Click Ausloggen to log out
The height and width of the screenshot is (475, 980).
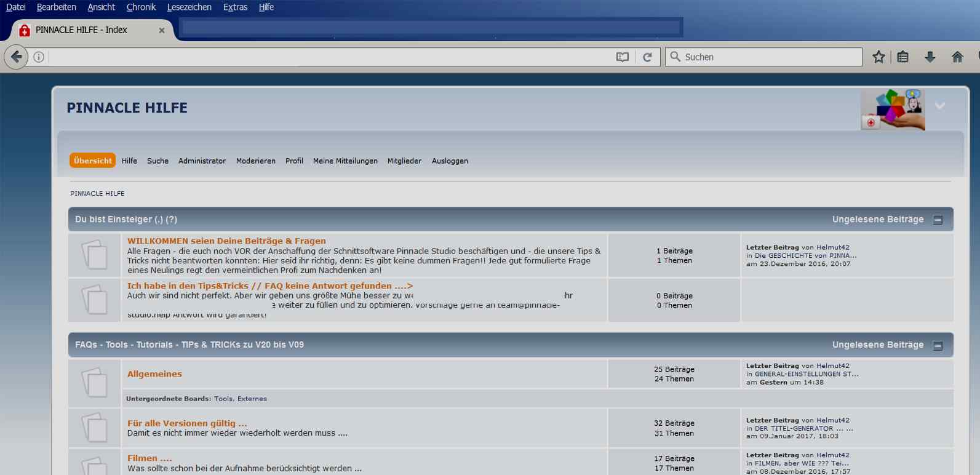pyautogui.click(x=450, y=161)
